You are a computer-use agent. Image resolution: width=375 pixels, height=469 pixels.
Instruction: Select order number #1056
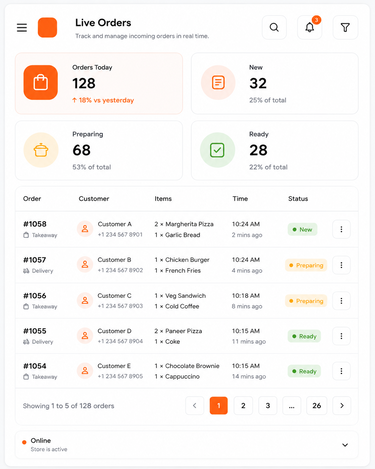pyautogui.click(x=35, y=296)
